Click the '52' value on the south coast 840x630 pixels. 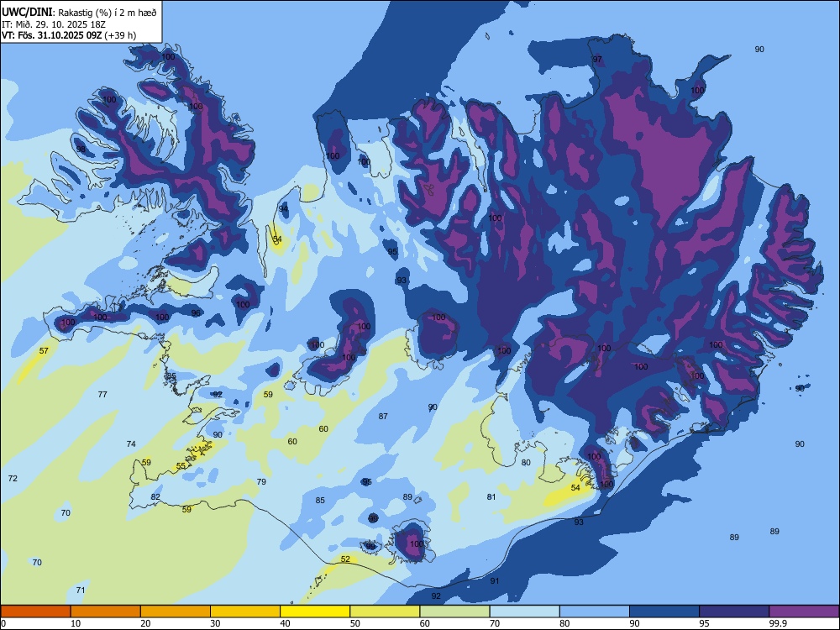pyautogui.click(x=345, y=559)
